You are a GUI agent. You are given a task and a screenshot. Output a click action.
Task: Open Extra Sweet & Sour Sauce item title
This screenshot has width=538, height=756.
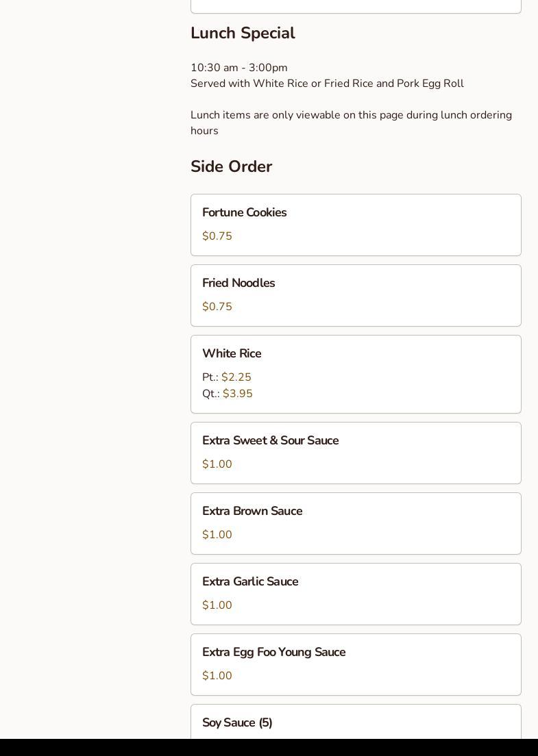pyautogui.click(x=270, y=441)
